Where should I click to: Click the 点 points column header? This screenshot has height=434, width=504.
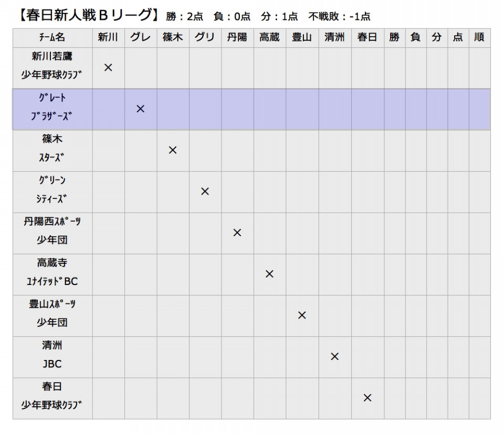(x=458, y=37)
